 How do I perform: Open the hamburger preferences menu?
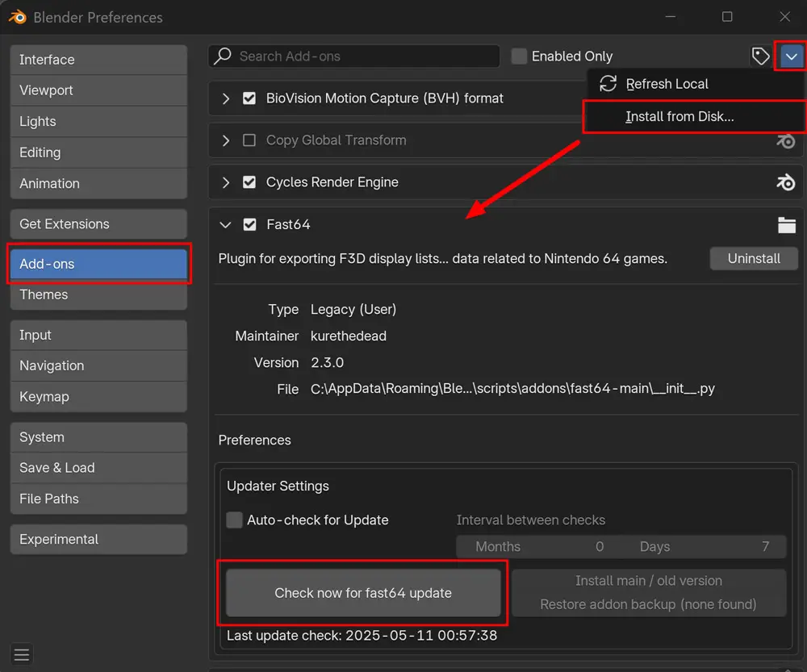click(x=22, y=654)
